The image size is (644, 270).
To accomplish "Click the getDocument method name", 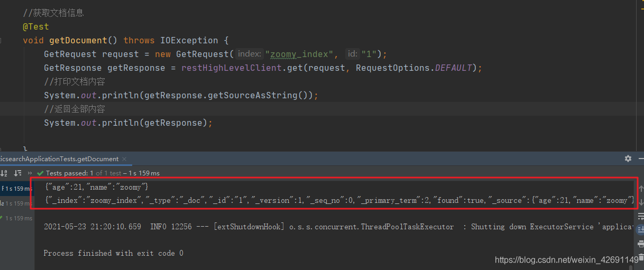I will tap(78, 40).
